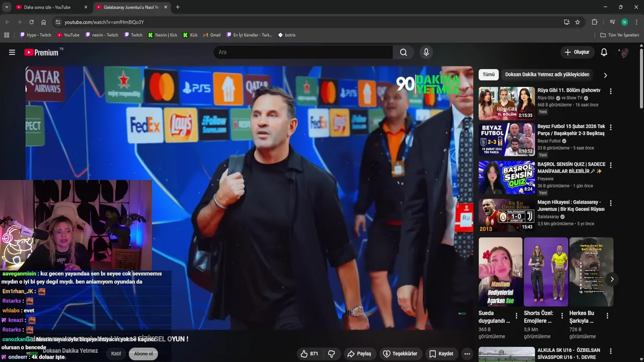Viewport: 644px width, 362px height.
Task: Open browser tab search dropdown
Action: 6,7
